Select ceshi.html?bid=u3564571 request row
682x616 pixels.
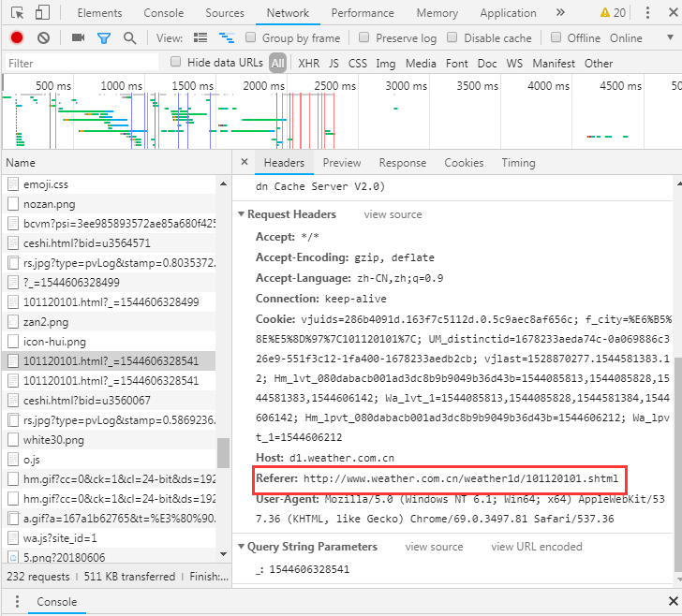pyautogui.click(x=109, y=242)
